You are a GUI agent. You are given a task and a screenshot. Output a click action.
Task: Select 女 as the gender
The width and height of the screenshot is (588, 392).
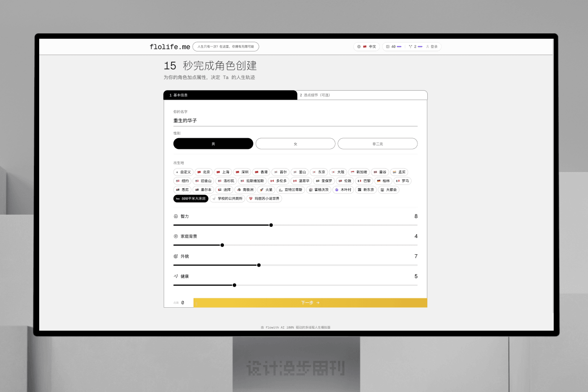point(295,144)
